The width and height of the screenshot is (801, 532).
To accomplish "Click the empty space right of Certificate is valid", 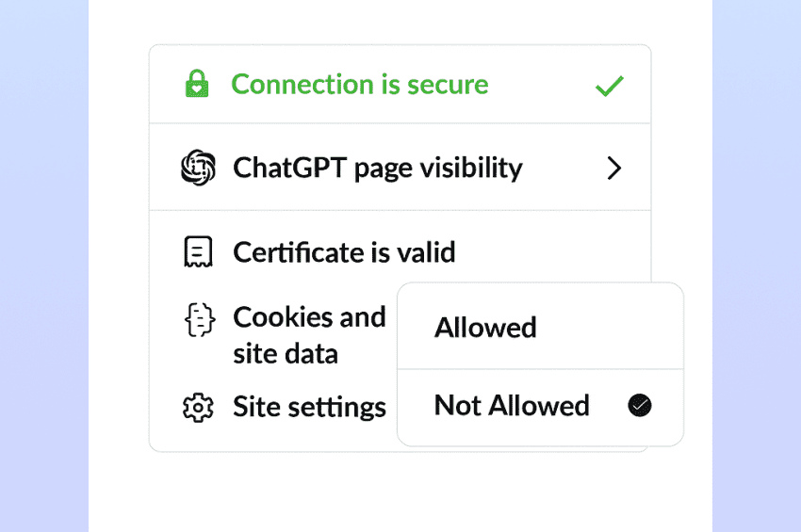I will coord(556,250).
